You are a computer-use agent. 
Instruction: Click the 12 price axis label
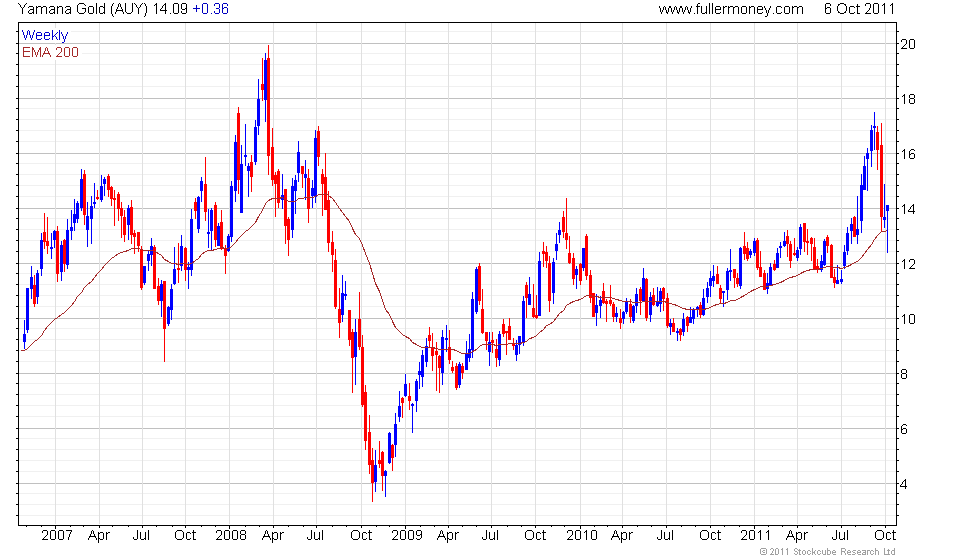coord(908,264)
